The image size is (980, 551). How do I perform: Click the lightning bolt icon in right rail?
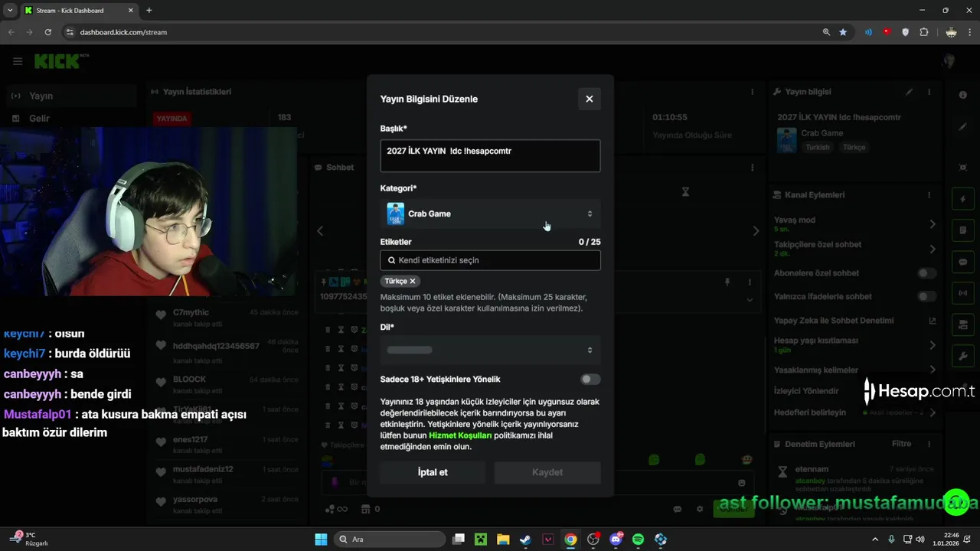[962, 200]
